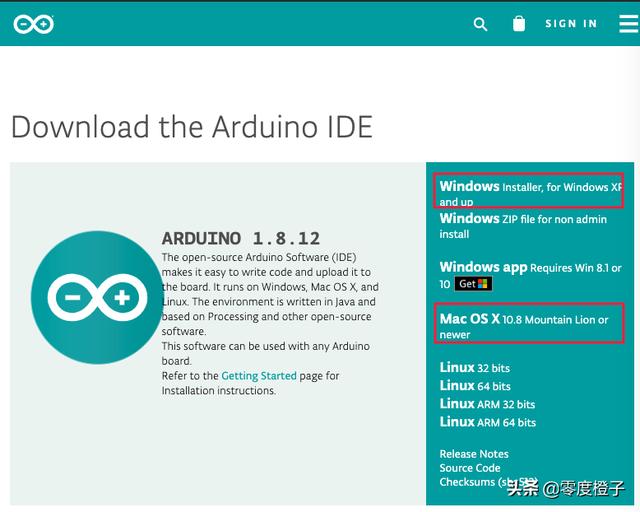Screen dimensions: 640x512
Task: Open the Release Notes link
Action: 474,454
